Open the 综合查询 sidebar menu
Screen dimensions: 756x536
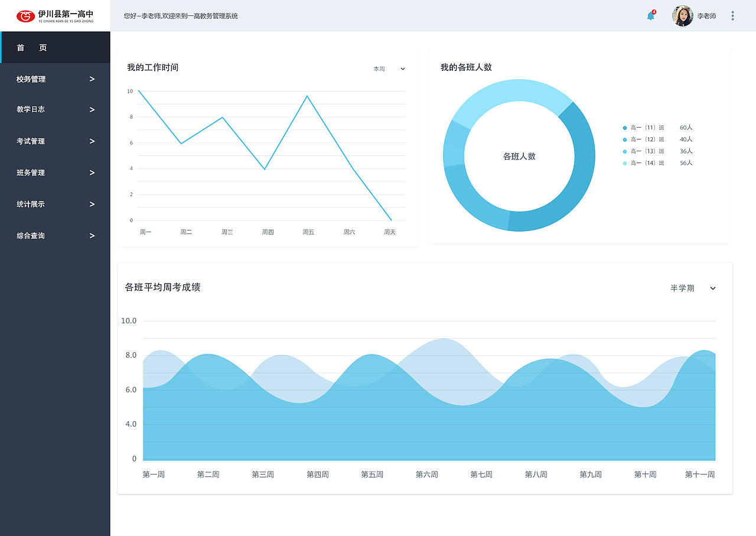55,235
